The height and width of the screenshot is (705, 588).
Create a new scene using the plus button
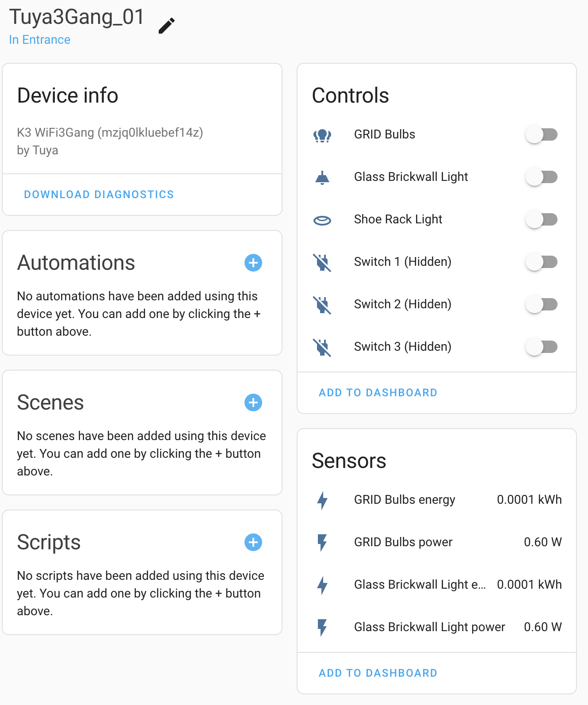253,402
